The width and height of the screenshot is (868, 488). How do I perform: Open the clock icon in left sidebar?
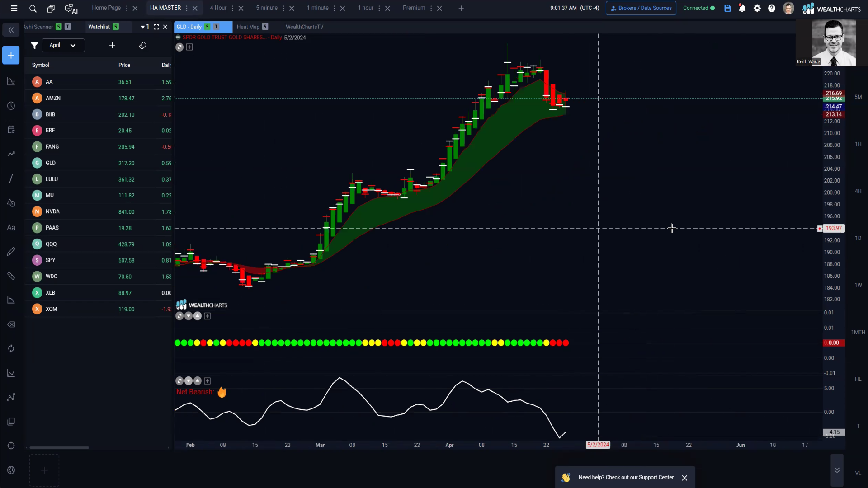(11, 106)
